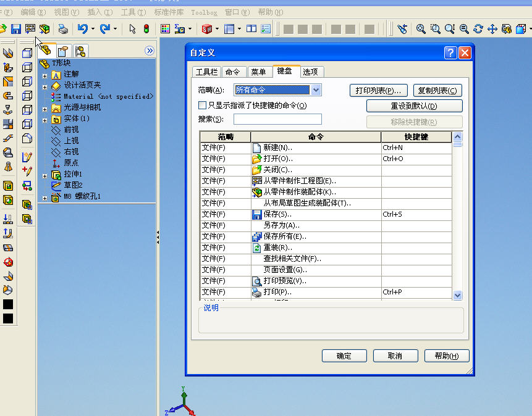Click the Smart Dimension red pencil icon

coord(27,170)
